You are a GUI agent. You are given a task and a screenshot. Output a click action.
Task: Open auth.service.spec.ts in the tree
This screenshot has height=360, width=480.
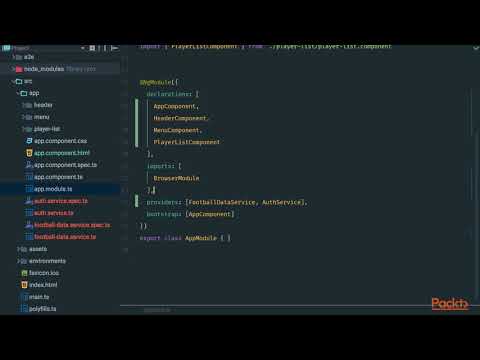tap(61, 201)
